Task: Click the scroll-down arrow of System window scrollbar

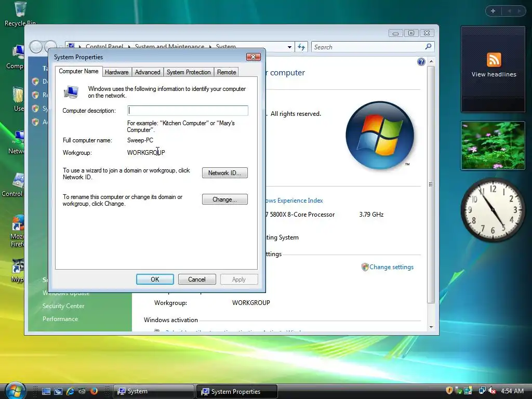Action: coord(431,327)
